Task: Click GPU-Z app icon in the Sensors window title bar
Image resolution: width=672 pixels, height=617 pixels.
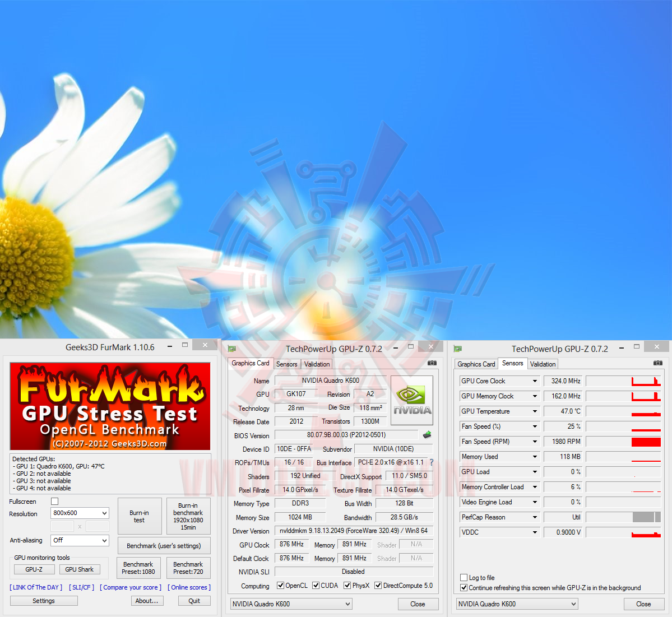Action: tap(458, 349)
